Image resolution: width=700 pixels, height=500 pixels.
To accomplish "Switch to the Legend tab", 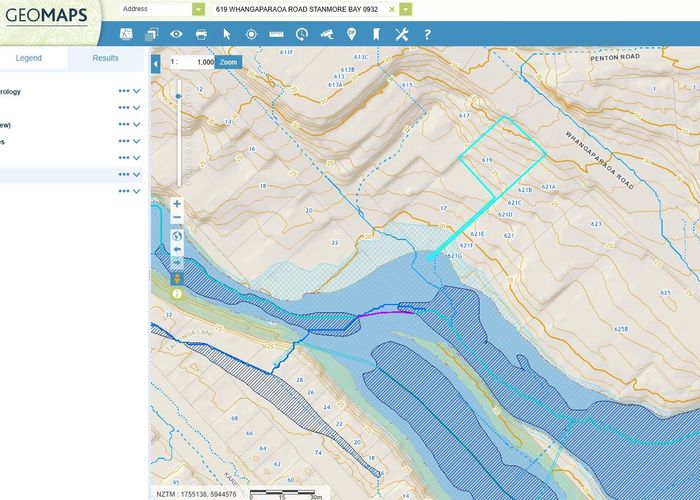I will click(29, 58).
